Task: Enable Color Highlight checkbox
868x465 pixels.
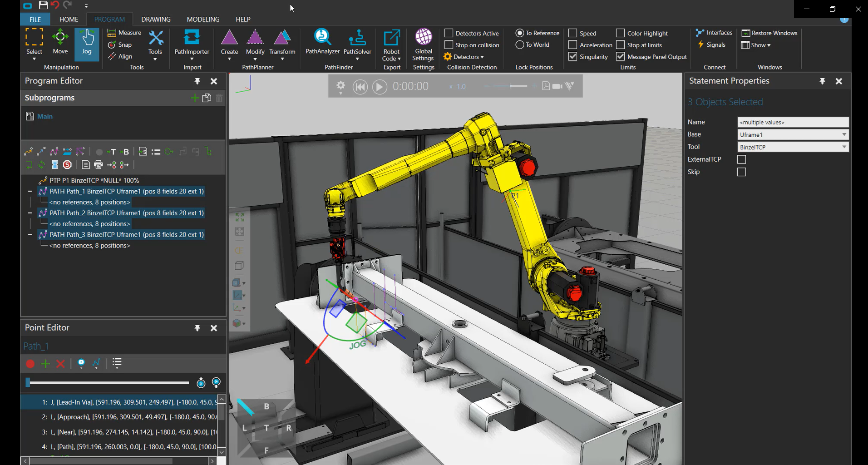Action: pyautogui.click(x=621, y=33)
